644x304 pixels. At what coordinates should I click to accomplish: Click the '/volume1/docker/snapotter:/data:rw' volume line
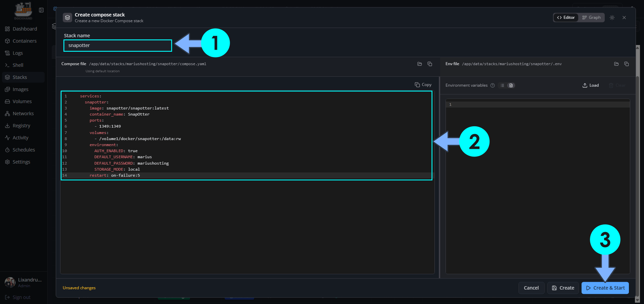(x=138, y=139)
